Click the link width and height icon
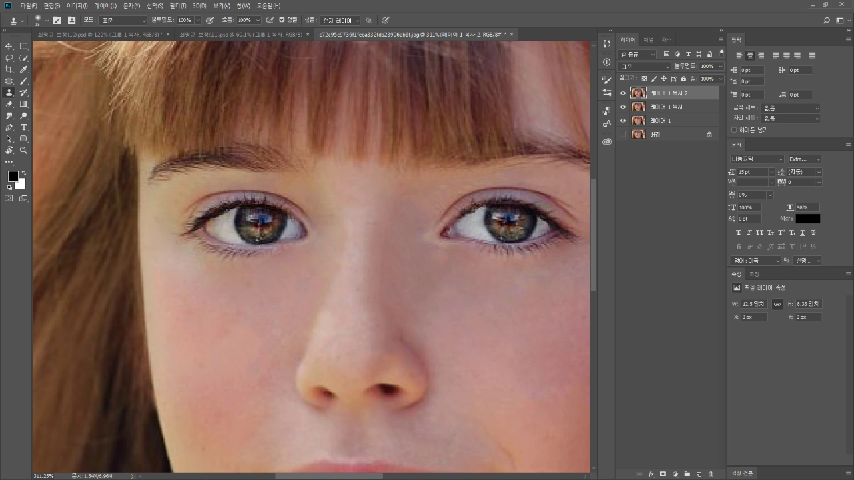 (x=777, y=303)
